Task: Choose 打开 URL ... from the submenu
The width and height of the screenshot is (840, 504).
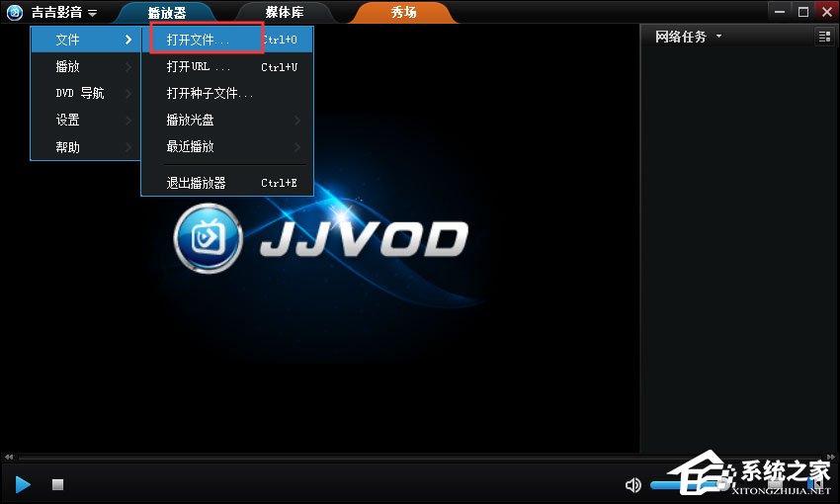Action: point(227,66)
